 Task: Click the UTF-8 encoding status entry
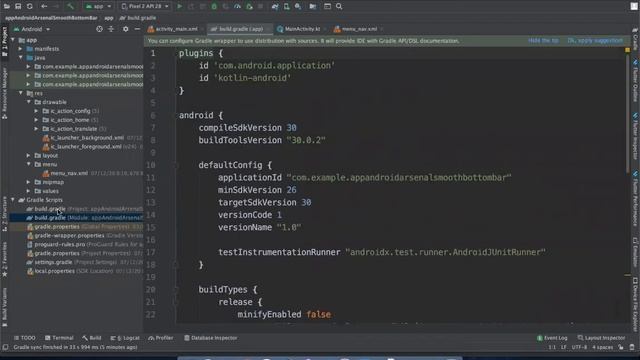click(x=579, y=347)
